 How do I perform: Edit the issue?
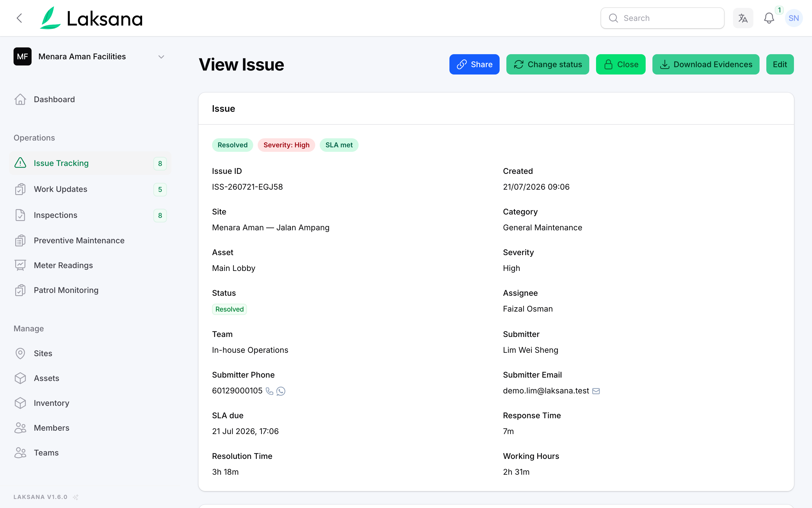click(780, 64)
